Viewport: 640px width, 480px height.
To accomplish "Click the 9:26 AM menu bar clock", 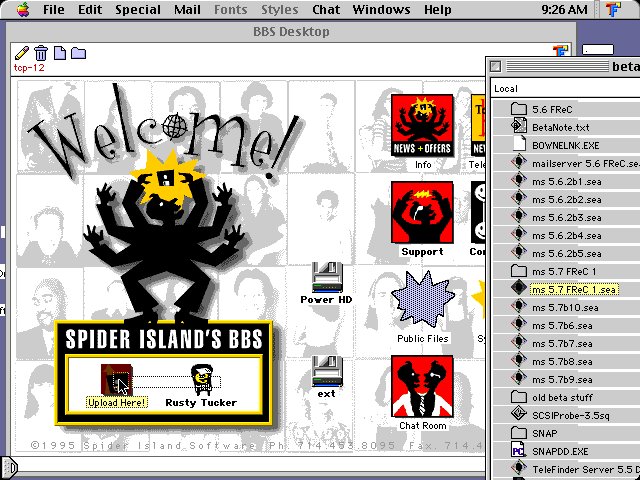I will (564, 9).
